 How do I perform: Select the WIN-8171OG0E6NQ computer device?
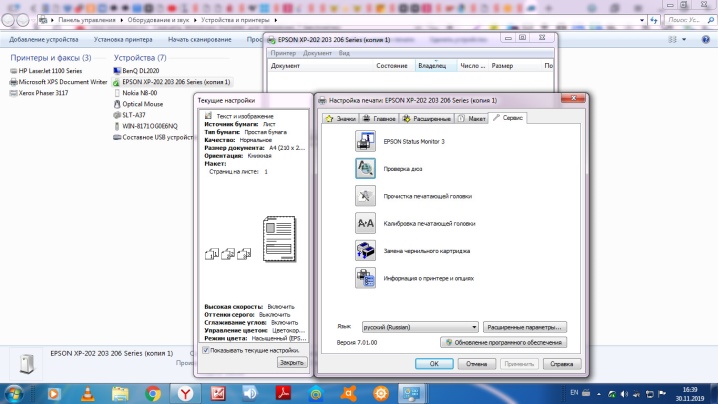pyautogui.click(x=145, y=126)
